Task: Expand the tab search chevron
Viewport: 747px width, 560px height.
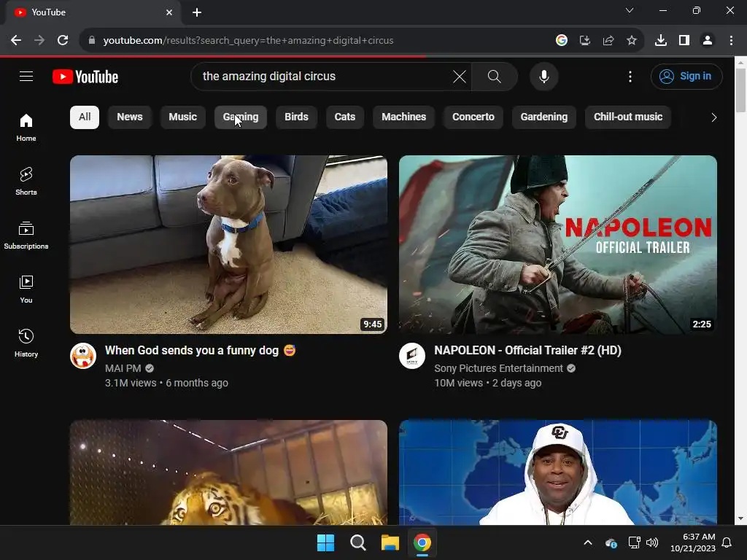Action: tap(630, 10)
